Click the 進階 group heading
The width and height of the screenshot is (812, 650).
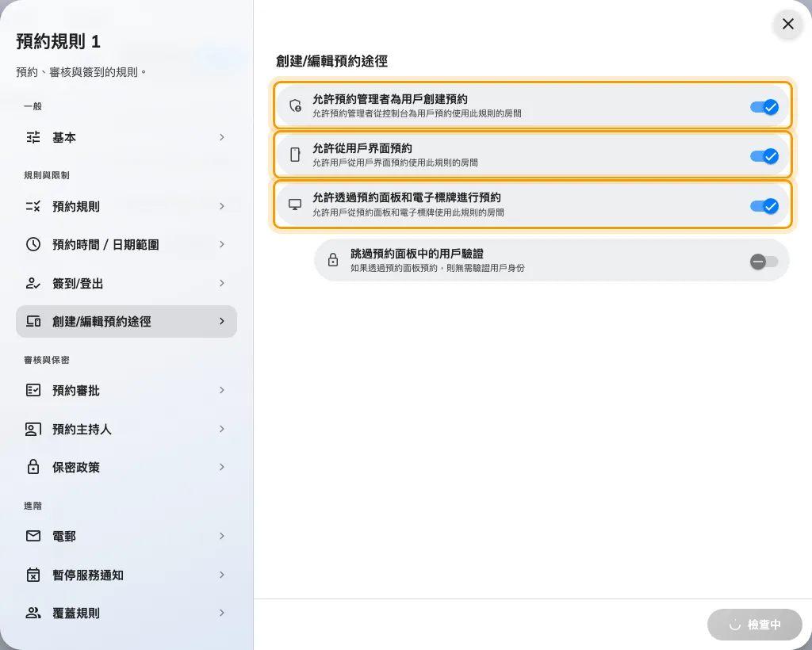point(33,506)
